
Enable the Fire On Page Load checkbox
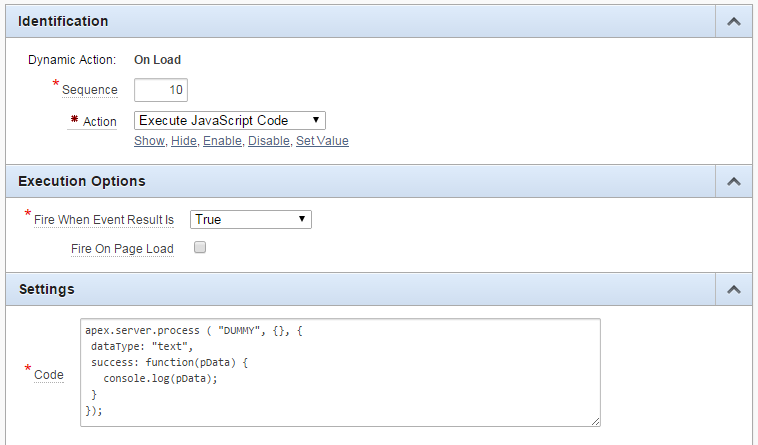pyautogui.click(x=200, y=247)
